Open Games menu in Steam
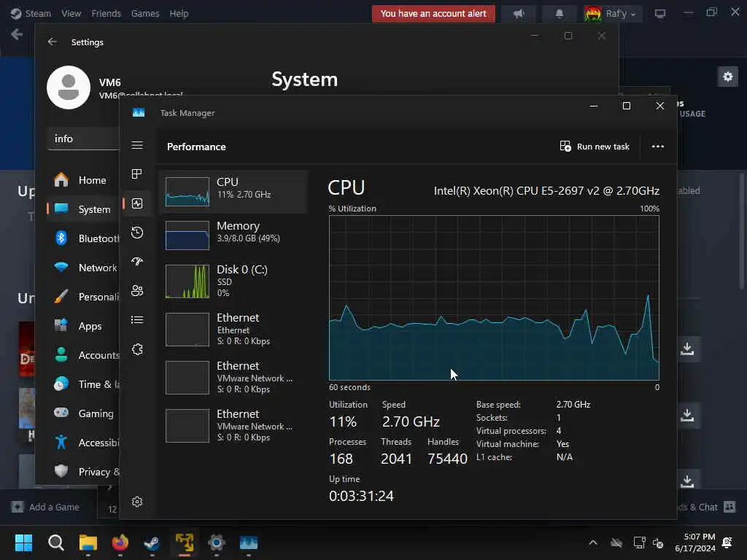Image resolution: width=747 pixels, height=560 pixels. (x=145, y=13)
